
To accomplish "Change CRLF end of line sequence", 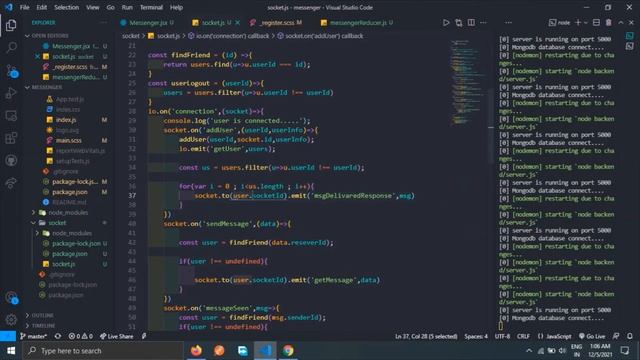I will (523, 336).
